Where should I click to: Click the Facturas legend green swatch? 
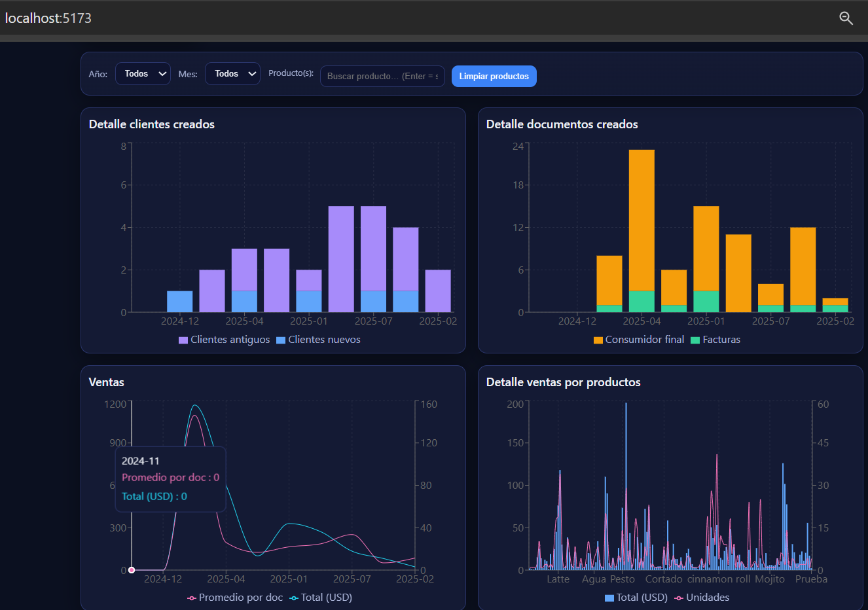(695, 340)
